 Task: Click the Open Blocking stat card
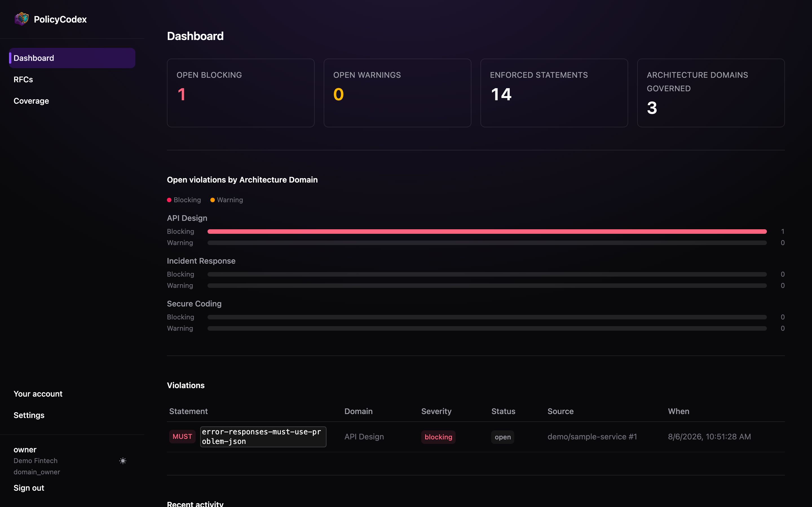(x=240, y=93)
